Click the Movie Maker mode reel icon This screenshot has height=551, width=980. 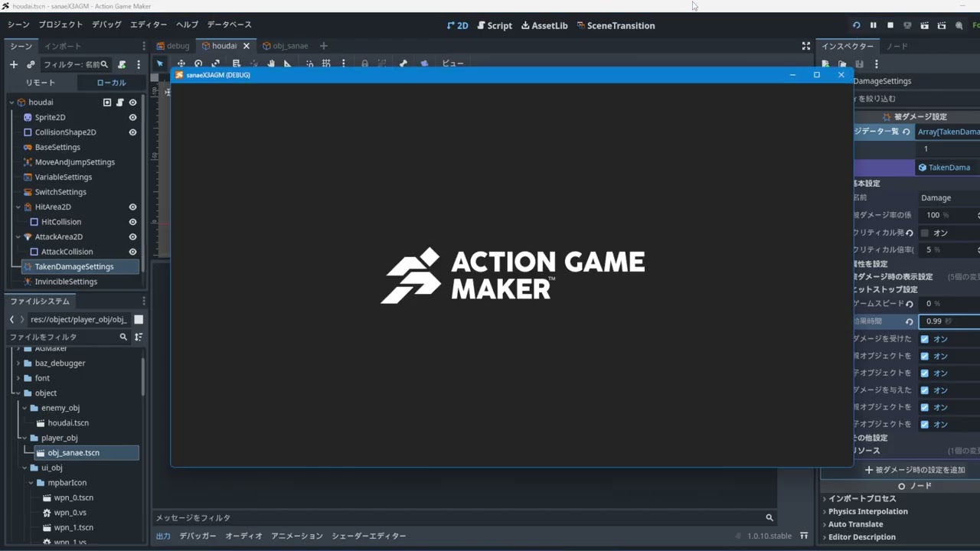(x=959, y=25)
